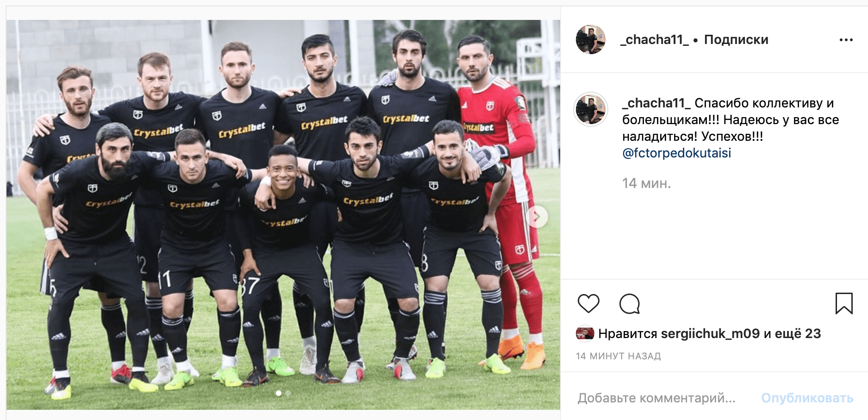Select the second carousel dot indicator
Image resolution: width=868 pixels, height=420 pixels.
coord(288,393)
